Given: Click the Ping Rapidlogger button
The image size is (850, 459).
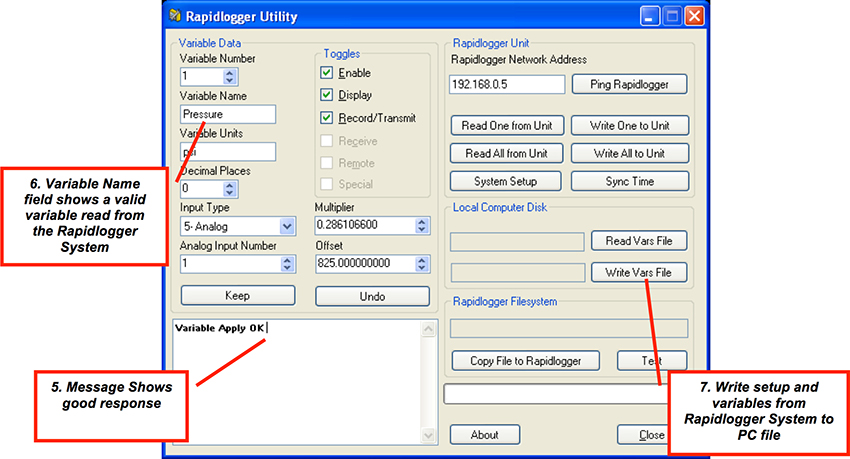Looking at the screenshot, I should pyautogui.click(x=629, y=85).
